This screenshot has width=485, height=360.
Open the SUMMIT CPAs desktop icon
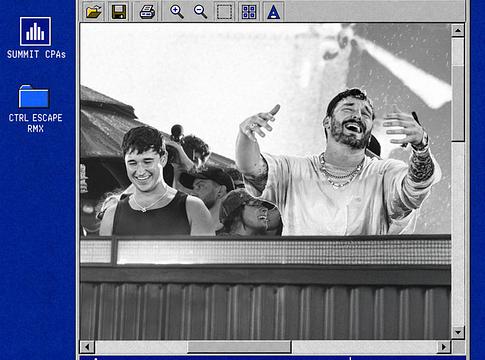coord(35,31)
